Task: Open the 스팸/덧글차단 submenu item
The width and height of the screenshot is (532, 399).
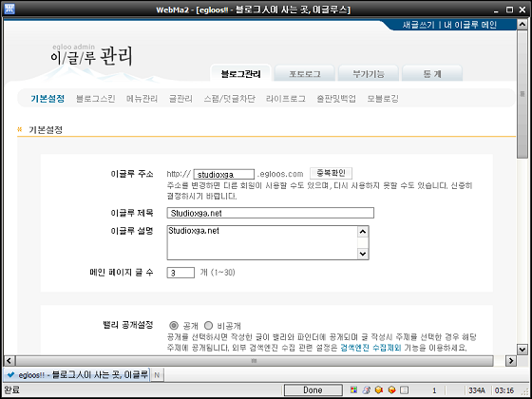Action: 230,99
